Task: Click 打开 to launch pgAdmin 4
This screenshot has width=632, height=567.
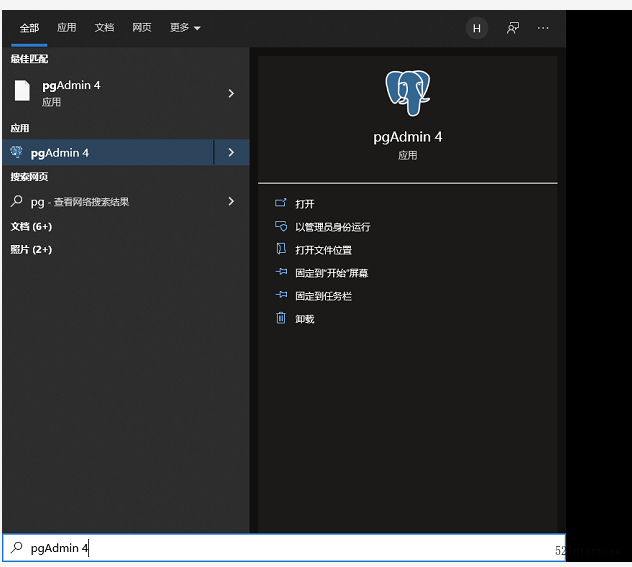Action: pos(304,204)
